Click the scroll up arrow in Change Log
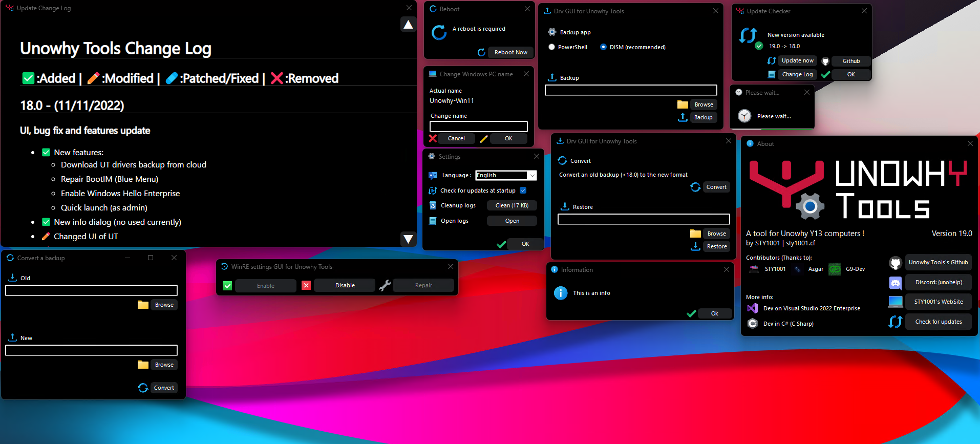Image resolution: width=980 pixels, height=444 pixels. click(408, 24)
